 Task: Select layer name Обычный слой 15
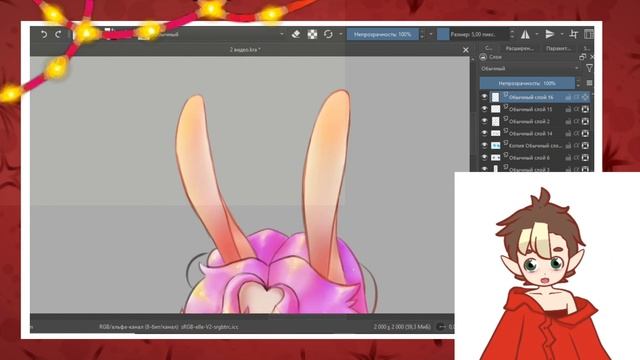530,109
